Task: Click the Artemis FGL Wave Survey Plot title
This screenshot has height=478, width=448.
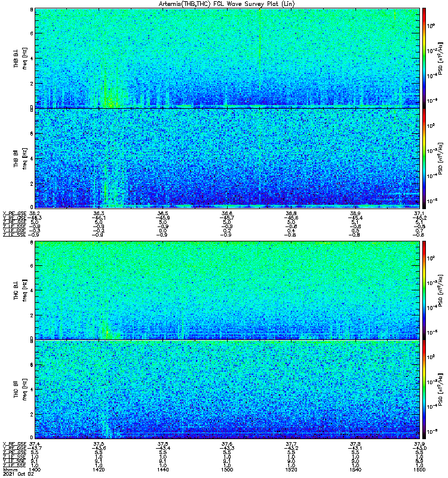Action: (x=226, y=4)
